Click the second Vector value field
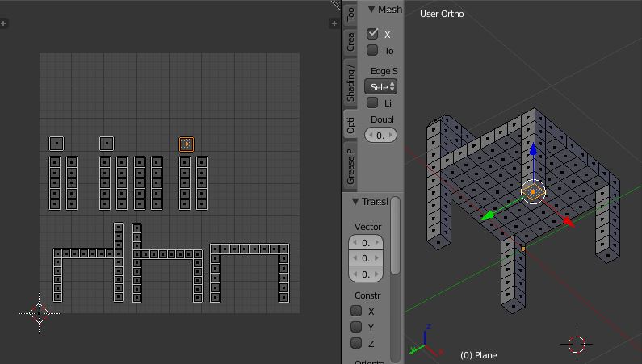642x364 pixels. 366,258
